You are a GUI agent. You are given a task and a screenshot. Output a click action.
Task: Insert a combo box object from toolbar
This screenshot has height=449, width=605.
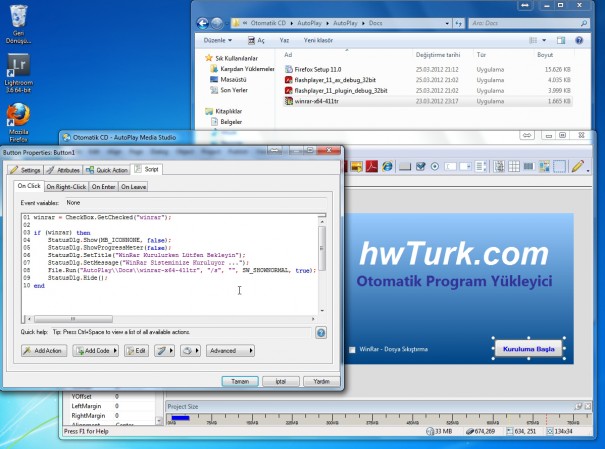click(x=465, y=167)
